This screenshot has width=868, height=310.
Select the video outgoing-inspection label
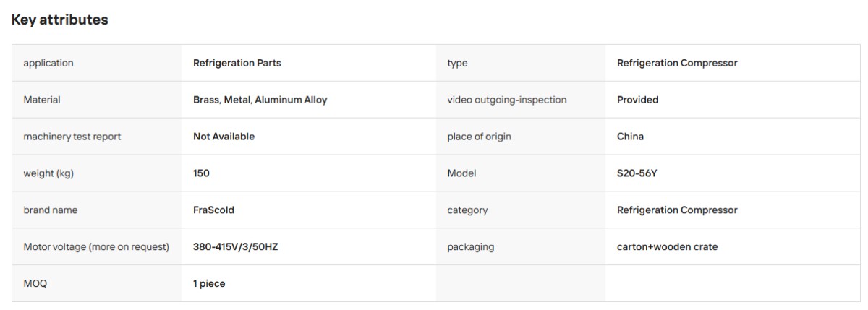coord(507,100)
